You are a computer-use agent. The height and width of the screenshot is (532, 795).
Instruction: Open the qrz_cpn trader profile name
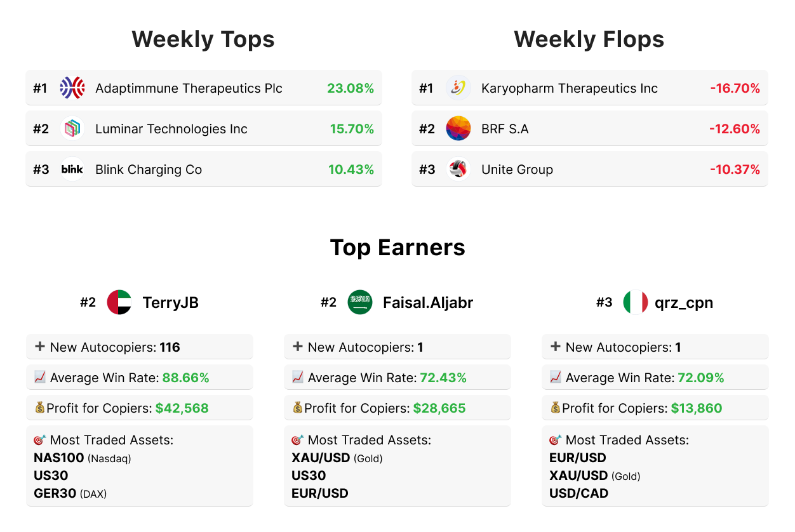(x=683, y=303)
